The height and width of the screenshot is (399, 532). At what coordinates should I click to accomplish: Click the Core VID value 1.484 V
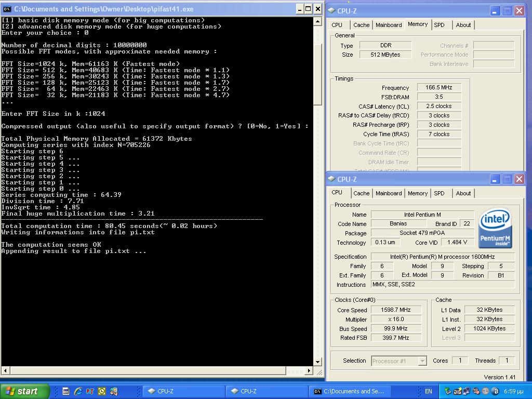[x=457, y=242]
